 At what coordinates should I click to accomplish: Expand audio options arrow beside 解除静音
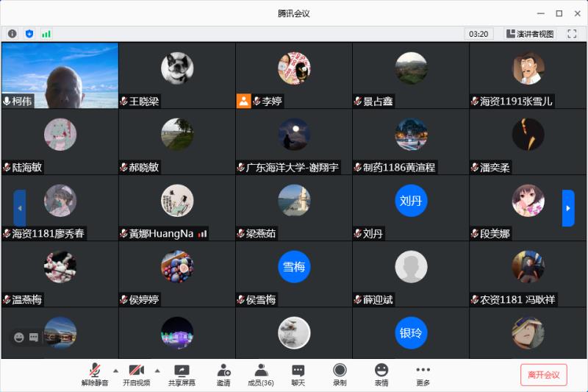click(115, 370)
